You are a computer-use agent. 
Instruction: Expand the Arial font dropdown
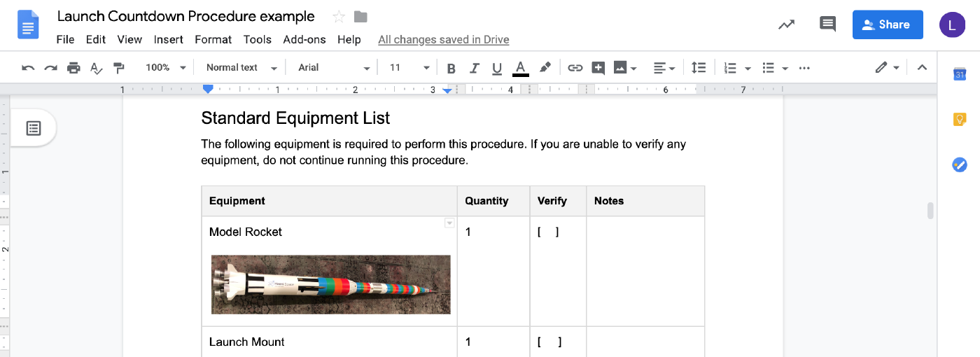(333, 68)
